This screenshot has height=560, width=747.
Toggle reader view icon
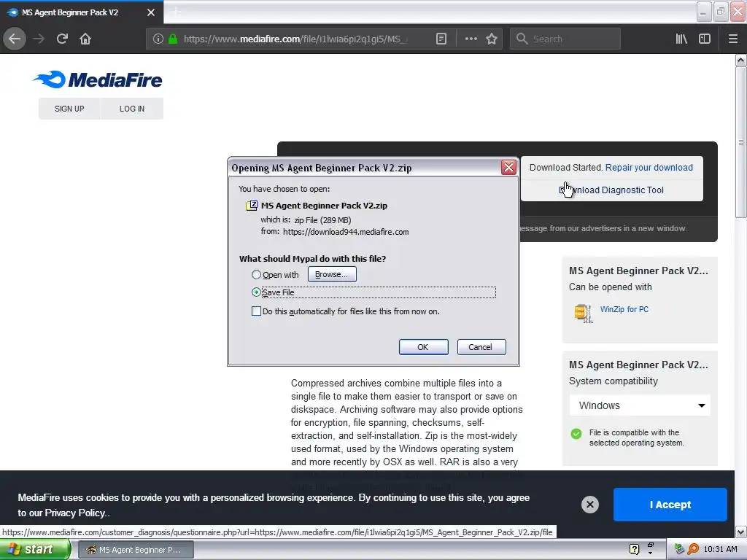[441, 39]
